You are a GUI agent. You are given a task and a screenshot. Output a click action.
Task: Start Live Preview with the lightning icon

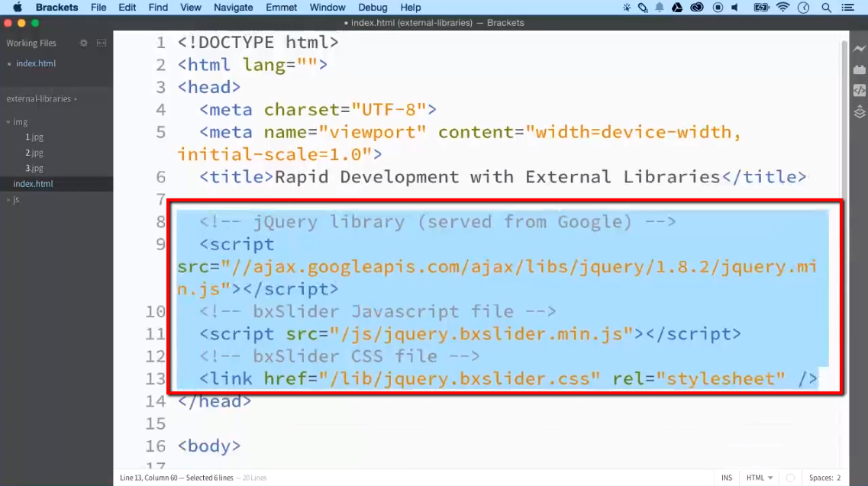coord(859,49)
